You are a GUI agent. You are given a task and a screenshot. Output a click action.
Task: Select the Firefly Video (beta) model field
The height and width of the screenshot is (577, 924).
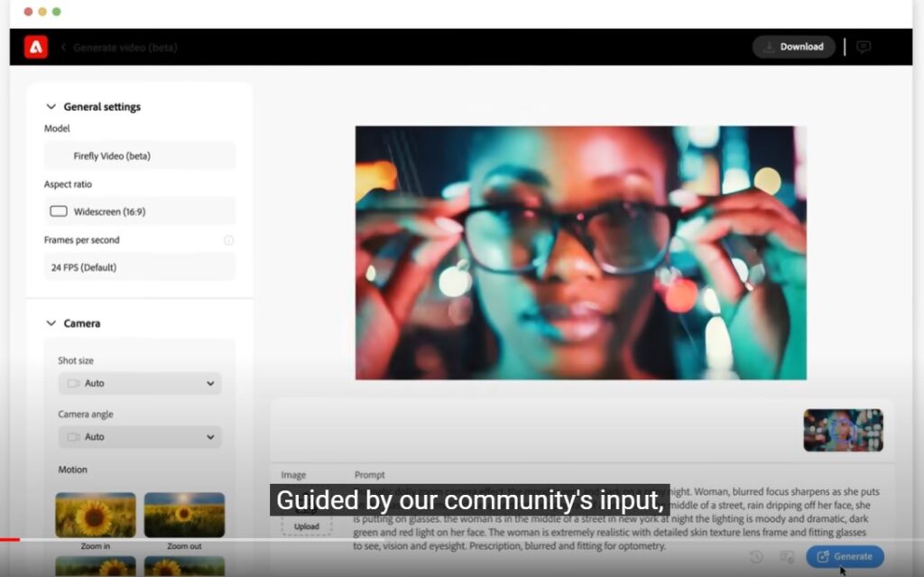140,156
